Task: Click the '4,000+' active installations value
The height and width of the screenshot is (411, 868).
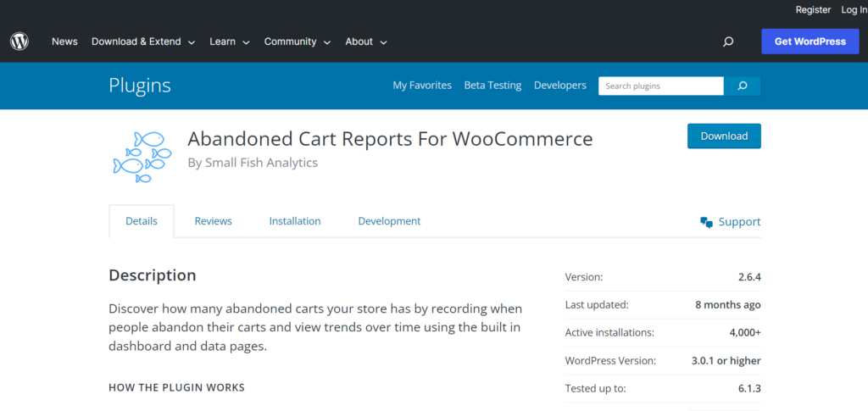Action: point(745,333)
